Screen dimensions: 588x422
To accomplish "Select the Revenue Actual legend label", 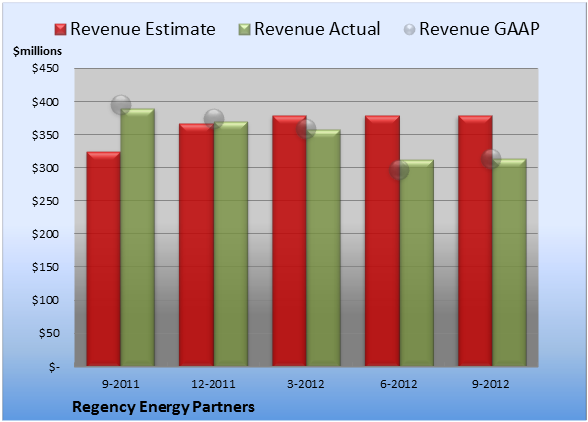I will (317, 29).
